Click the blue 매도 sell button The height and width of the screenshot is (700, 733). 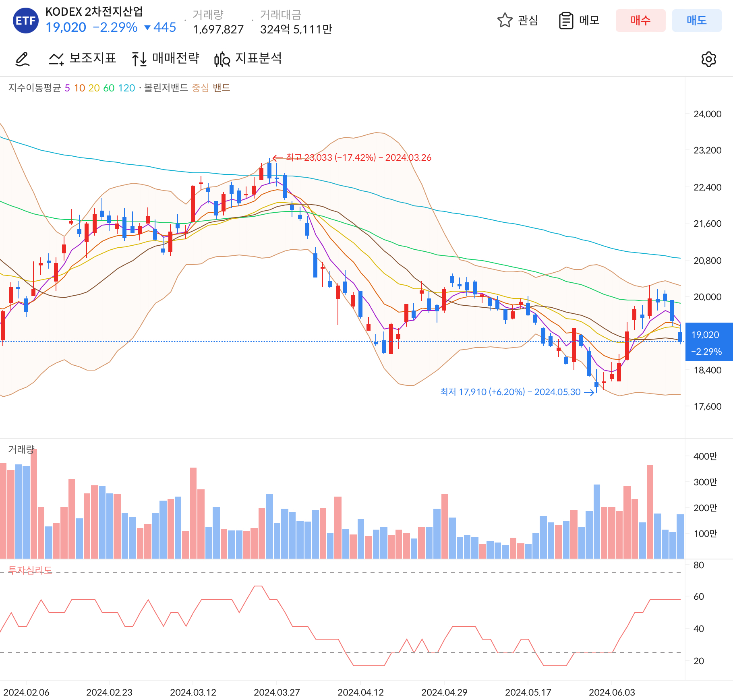[x=697, y=21]
